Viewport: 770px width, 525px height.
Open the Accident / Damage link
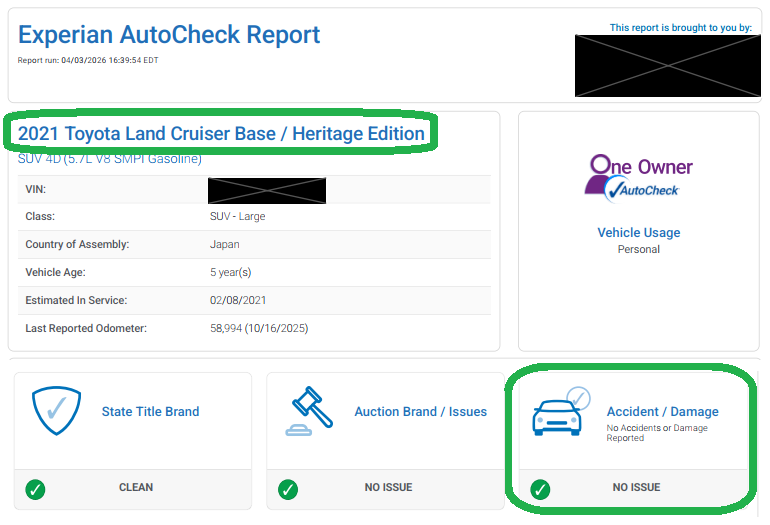tap(662, 412)
